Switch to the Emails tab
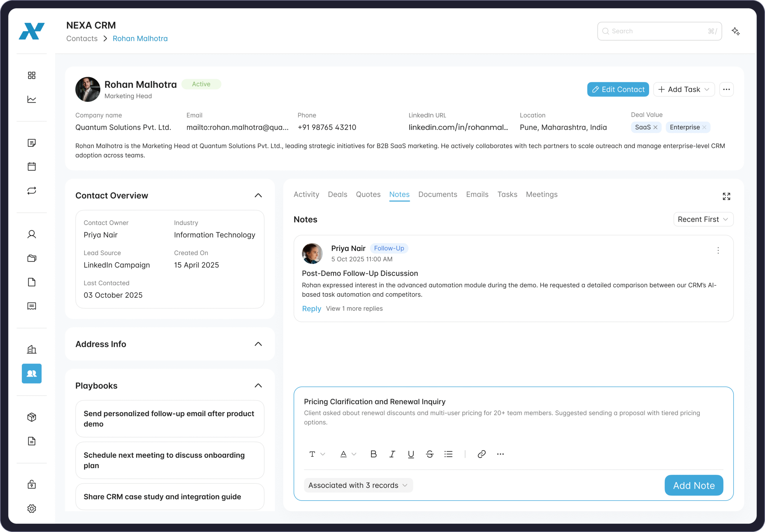Screen dimensions: 765x532 point(477,194)
